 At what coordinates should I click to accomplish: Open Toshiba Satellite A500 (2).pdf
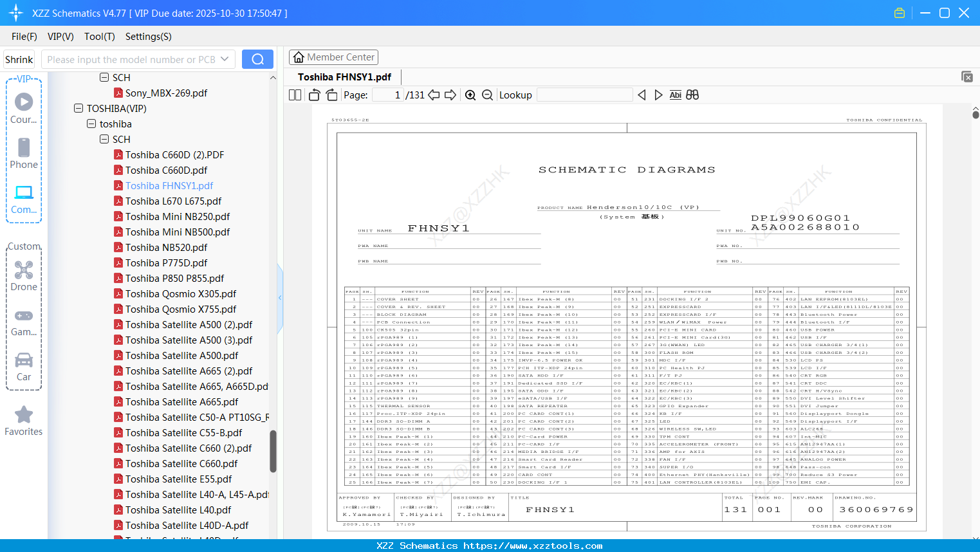click(189, 324)
